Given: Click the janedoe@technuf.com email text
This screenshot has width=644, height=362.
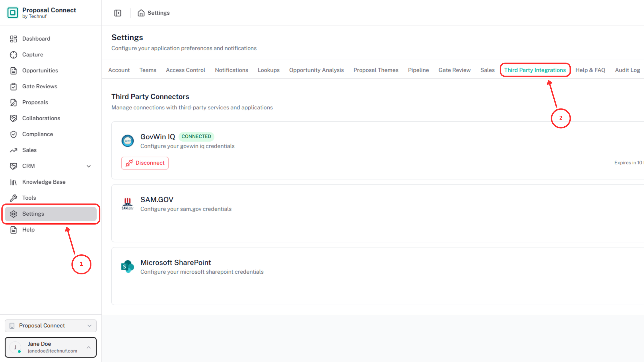Looking at the screenshot, I should pyautogui.click(x=53, y=351).
